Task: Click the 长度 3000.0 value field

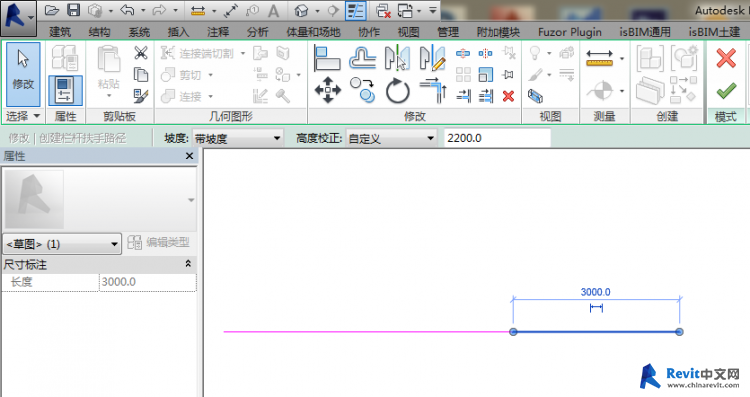Action: 148,282
